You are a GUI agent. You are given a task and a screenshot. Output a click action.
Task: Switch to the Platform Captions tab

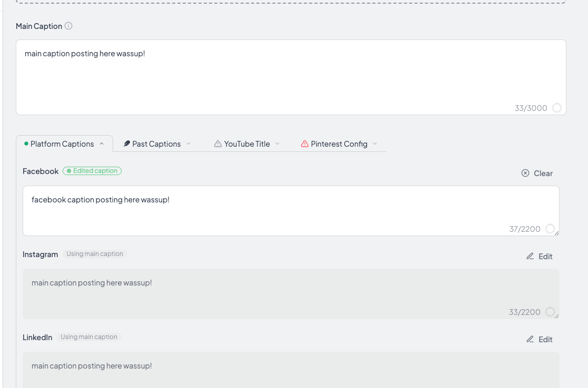[x=64, y=144]
